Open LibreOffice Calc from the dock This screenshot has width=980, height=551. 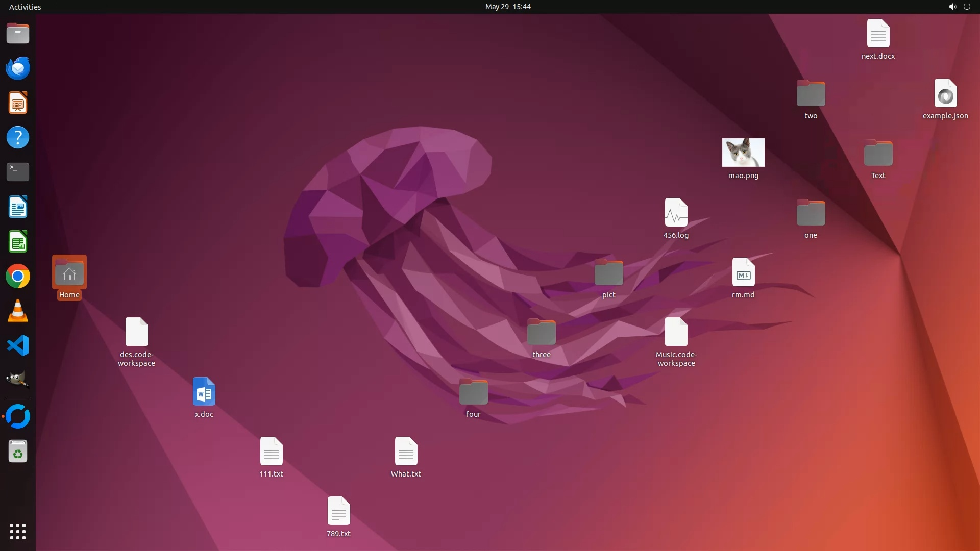pos(18,242)
